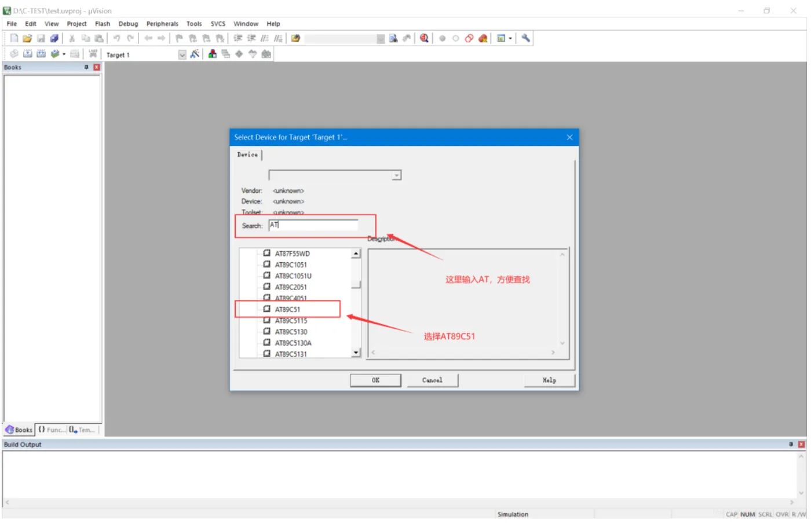Click the Kill all breakpoints icon
The width and height of the screenshot is (811, 532).
point(483,38)
